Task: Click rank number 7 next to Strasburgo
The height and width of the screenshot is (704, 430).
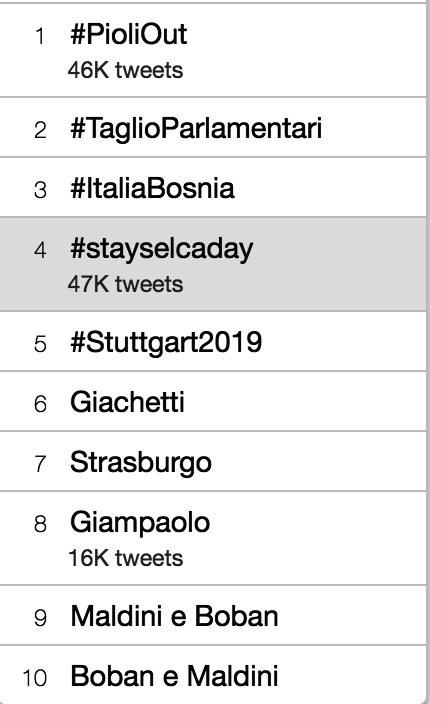Action: click(x=40, y=464)
